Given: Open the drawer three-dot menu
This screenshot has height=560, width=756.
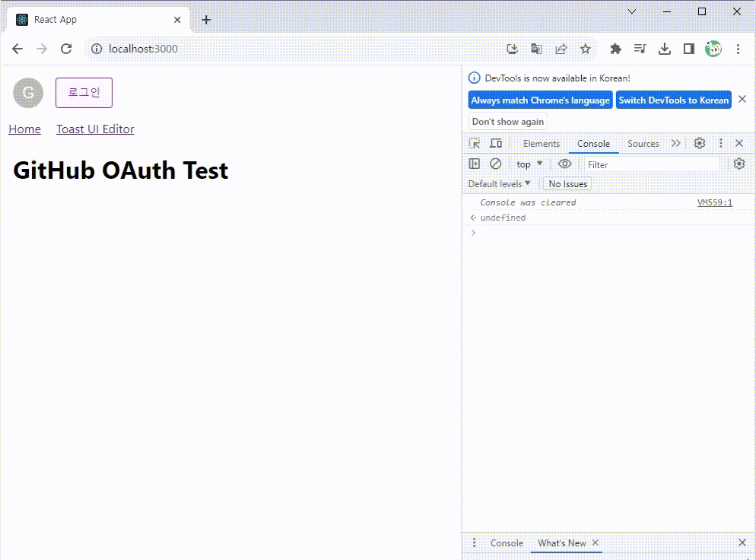Looking at the screenshot, I should click(x=474, y=542).
